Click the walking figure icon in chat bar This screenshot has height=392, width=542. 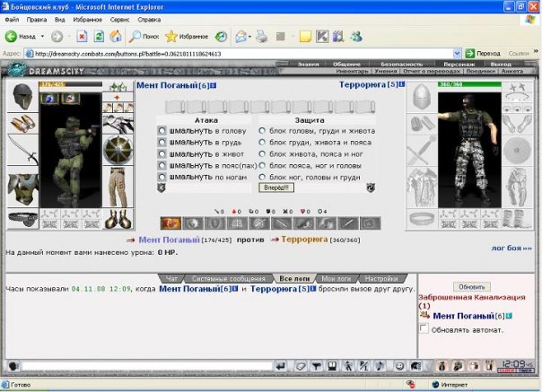pyautogui.click(x=348, y=366)
